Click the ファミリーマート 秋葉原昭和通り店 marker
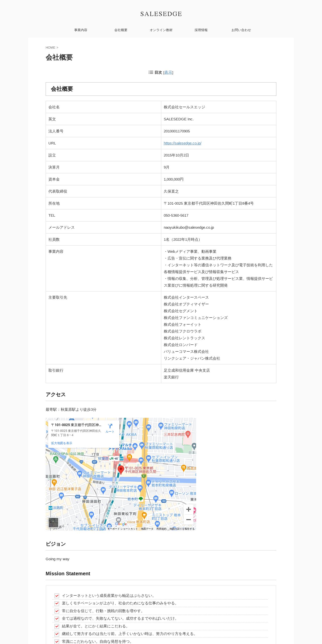Screen dimensions: 322x644 (x=142, y=445)
